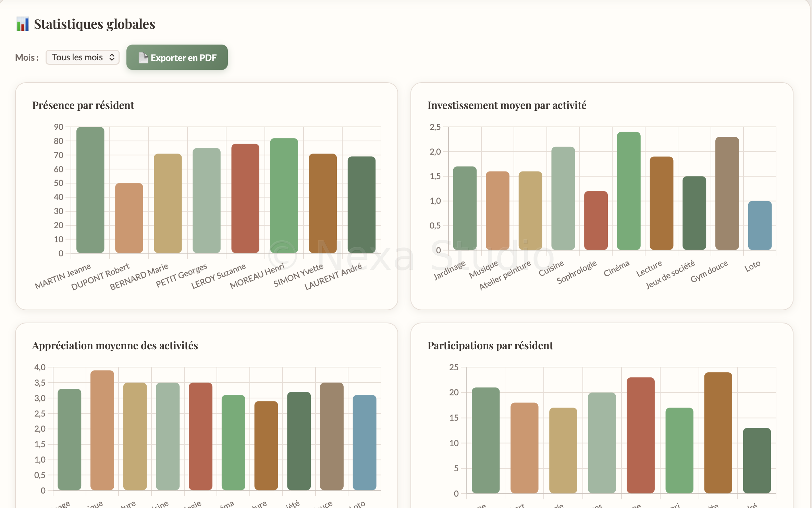Click the Cuisine investissement bar
The image size is (812, 508).
tap(563, 198)
